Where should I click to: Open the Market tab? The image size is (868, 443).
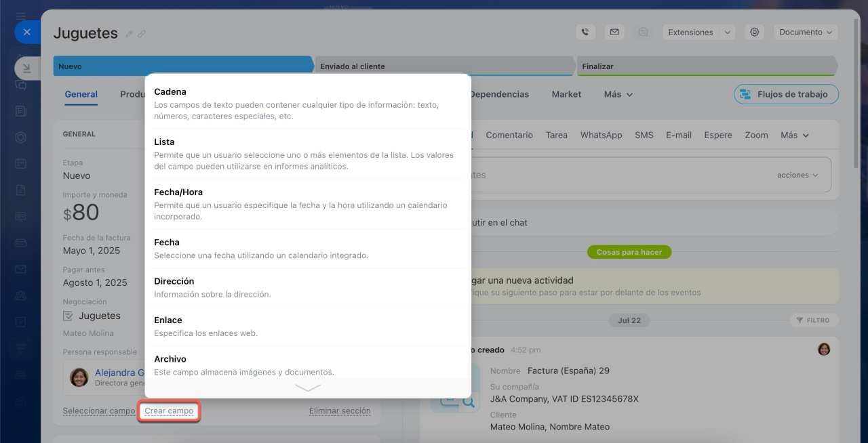pos(566,94)
